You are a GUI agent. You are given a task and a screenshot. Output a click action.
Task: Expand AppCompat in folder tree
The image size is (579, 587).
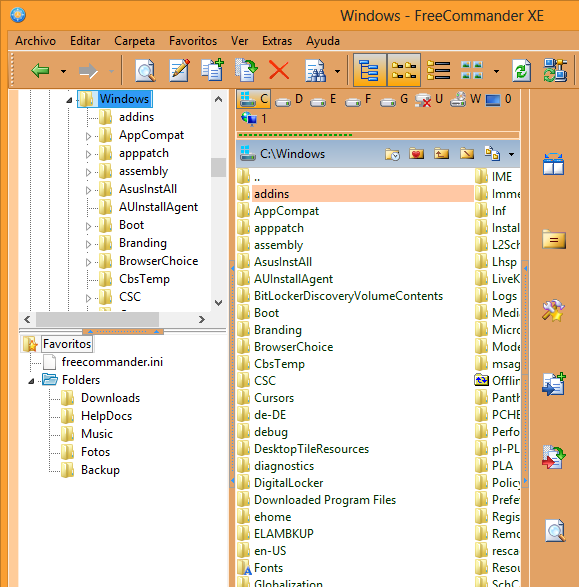(x=88, y=136)
